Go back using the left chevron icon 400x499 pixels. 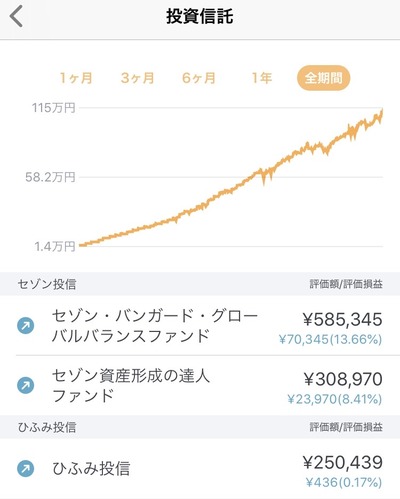tap(16, 17)
